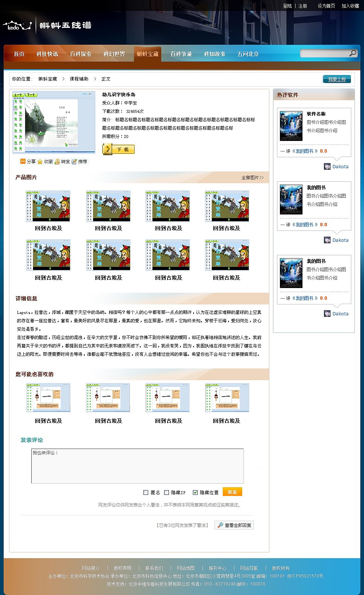Tick the 匿名 anonymous checkbox
364x595 pixels.
(146, 492)
